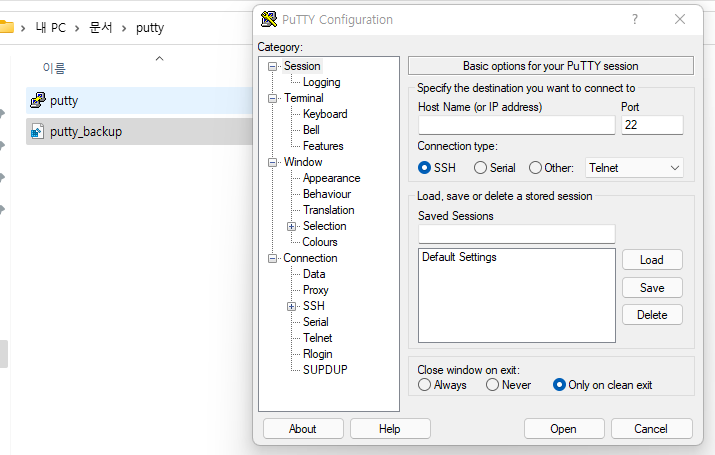The image size is (715, 455).
Task: Open the Keyboard settings category
Action: pos(325,114)
